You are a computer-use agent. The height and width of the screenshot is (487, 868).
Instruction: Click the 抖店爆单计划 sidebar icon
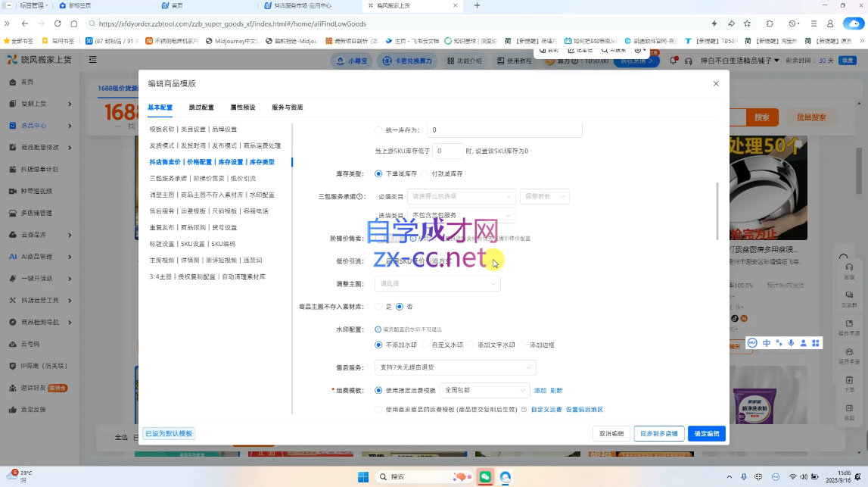[13, 169]
